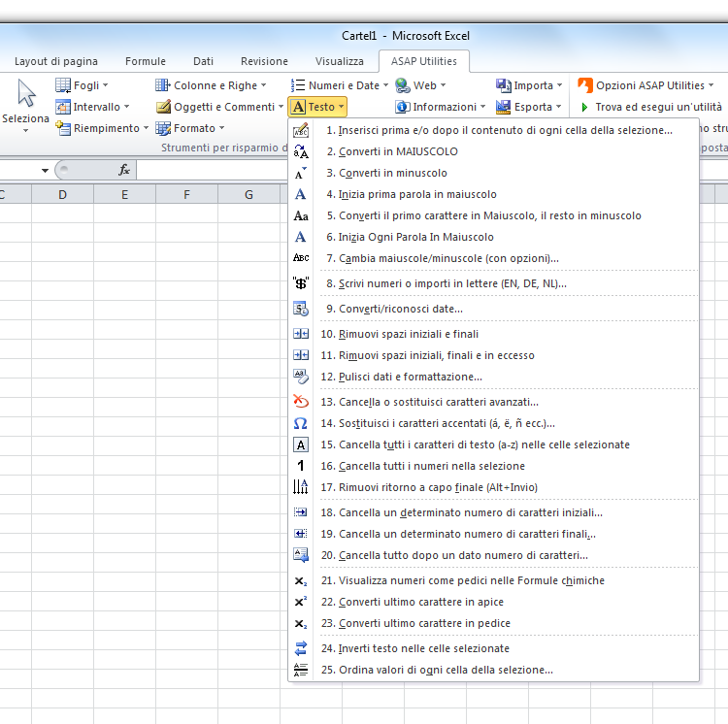Viewport: 728px width, 724px height.
Task: Open the Fogli dropdown
Action: tap(82, 85)
